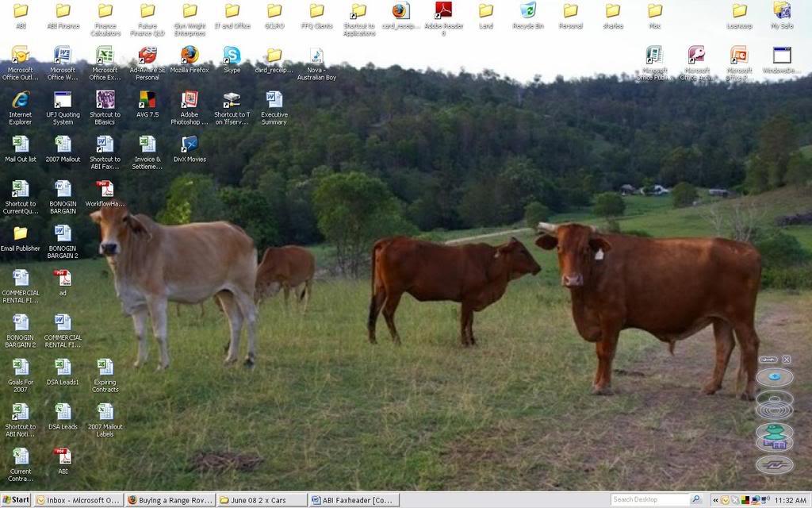Image resolution: width=812 pixels, height=508 pixels.
Task: Select the Ad-Aware SE Personal icon
Action: (x=147, y=56)
